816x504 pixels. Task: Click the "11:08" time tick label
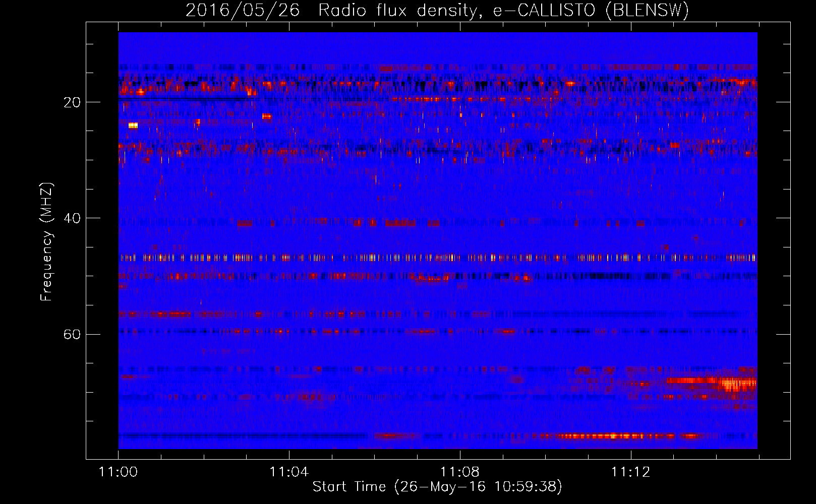coord(460,472)
